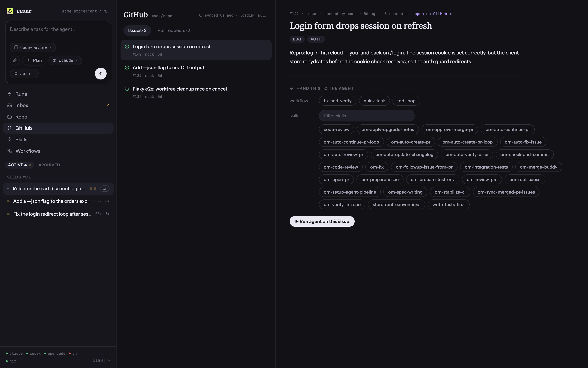Open the auto mode dropdown
588x368 pixels.
[24, 73]
